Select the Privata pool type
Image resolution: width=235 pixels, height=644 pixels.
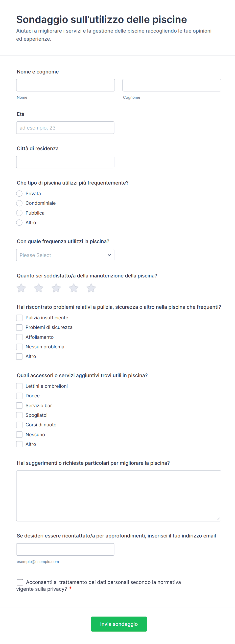pyautogui.click(x=19, y=194)
